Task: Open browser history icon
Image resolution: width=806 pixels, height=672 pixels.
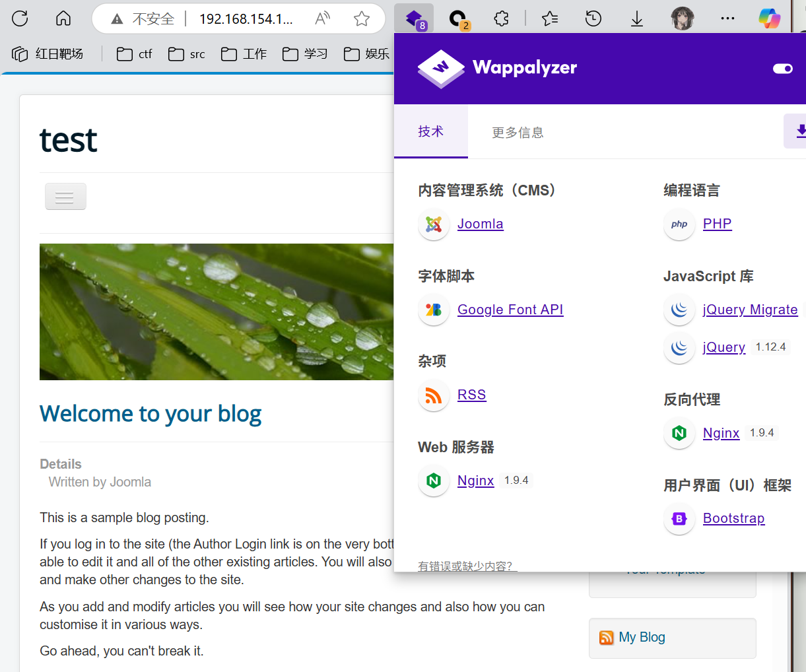Action: click(x=593, y=18)
